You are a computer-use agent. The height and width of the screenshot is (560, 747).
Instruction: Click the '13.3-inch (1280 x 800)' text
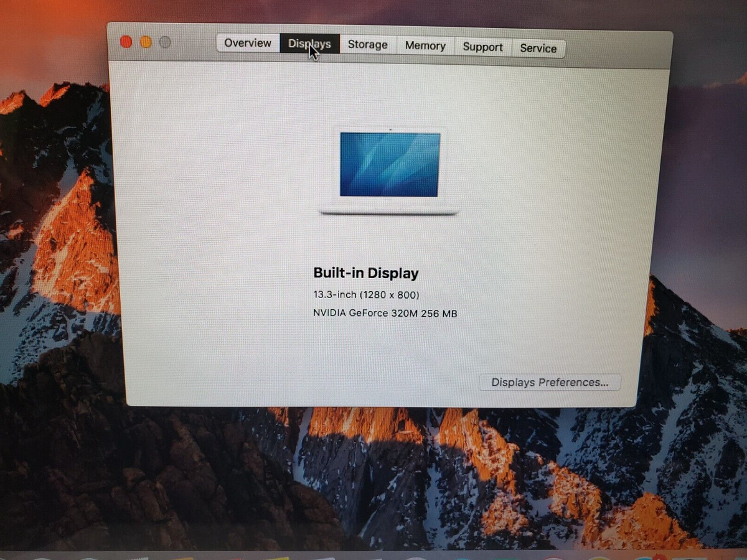pyautogui.click(x=366, y=294)
